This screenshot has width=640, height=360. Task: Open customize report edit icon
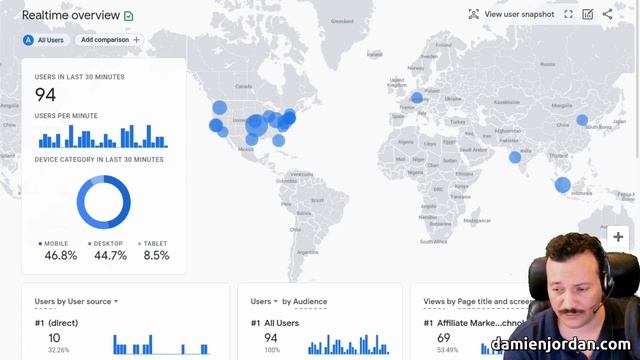(588, 14)
